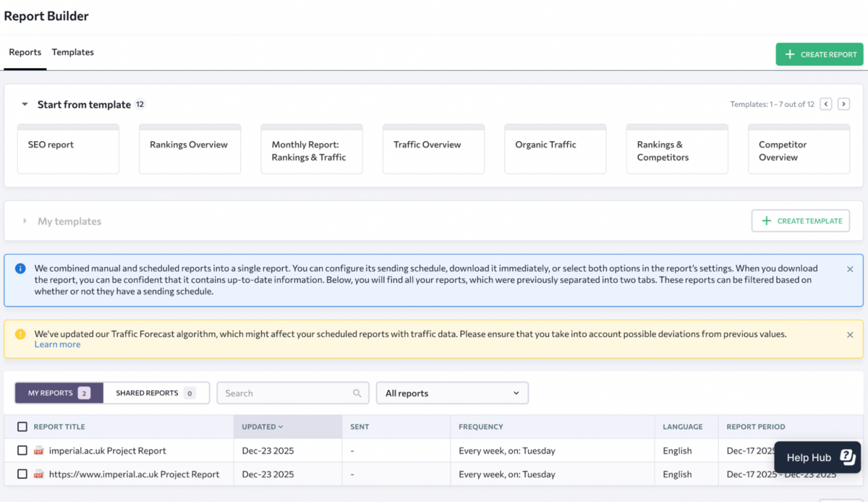
Task: Select all reports with the header checkbox
Action: tap(22, 427)
